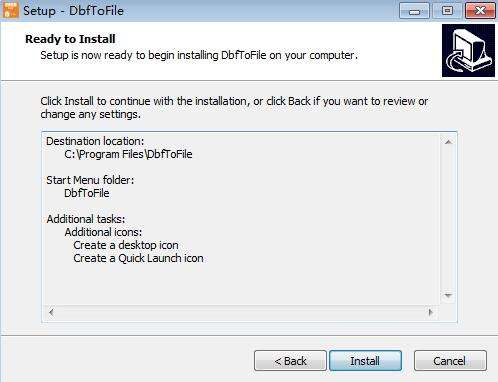Click the Create a Quick Launch icon line

(138, 258)
